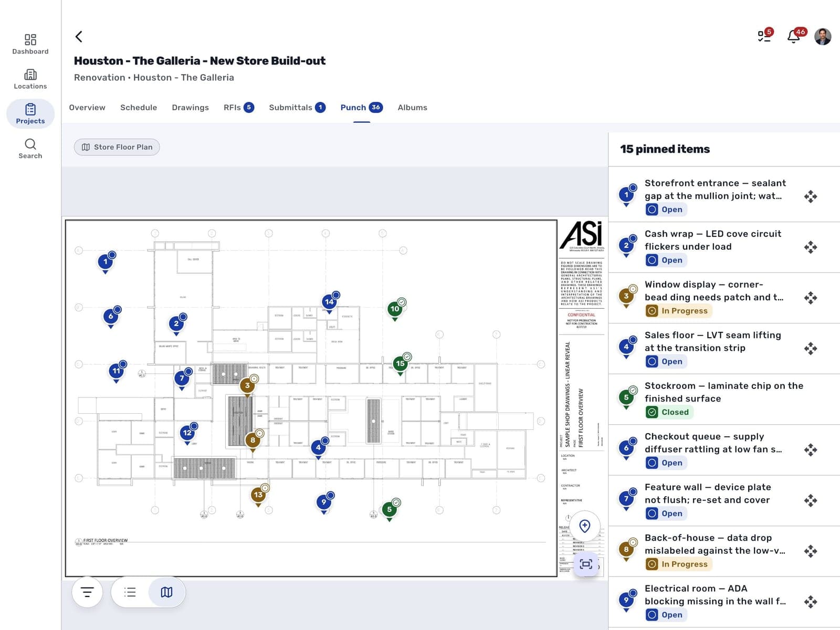This screenshot has height=630, width=840.
Task: Click the filter button below the plan
Action: [87, 592]
